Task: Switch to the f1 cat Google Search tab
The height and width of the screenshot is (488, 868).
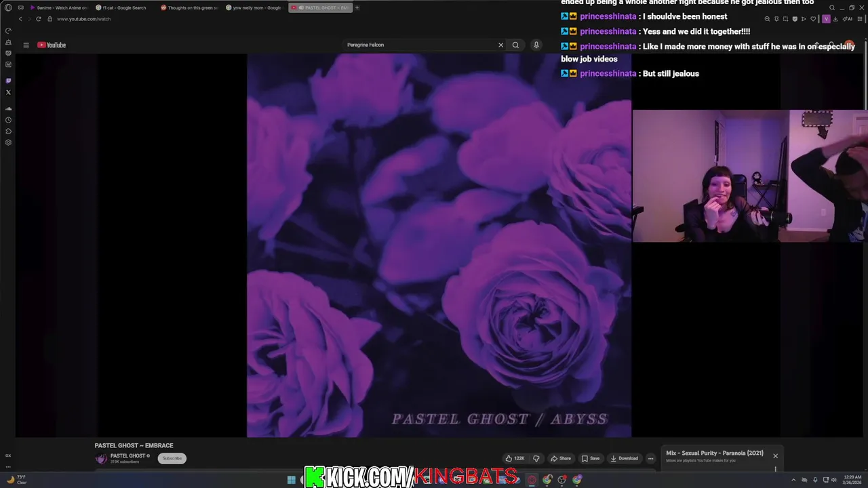Action: click(x=124, y=7)
